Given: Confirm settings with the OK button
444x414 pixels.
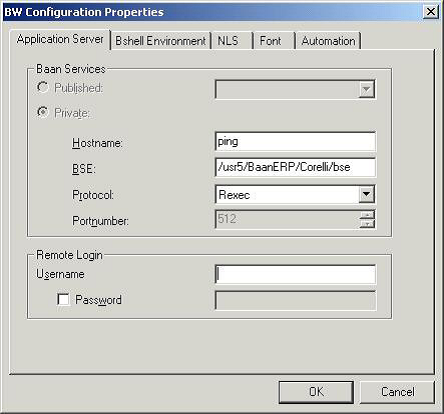Looking at the screenshot, I should pos(316,392).
